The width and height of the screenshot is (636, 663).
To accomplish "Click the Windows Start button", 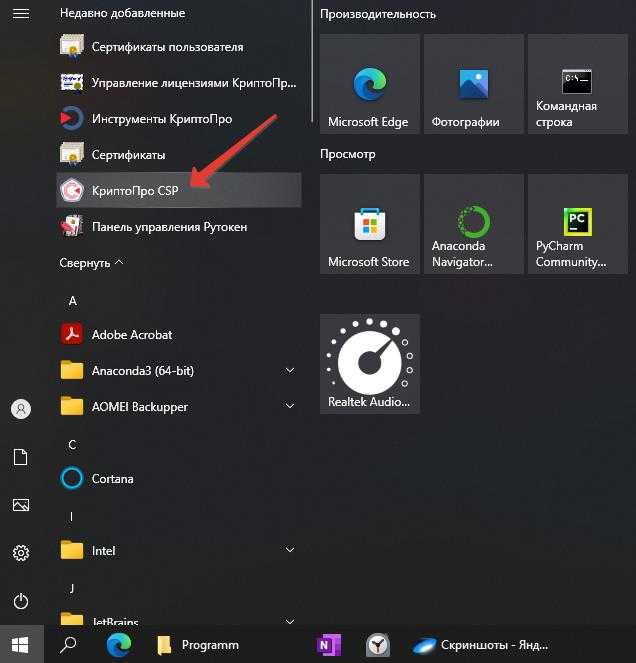I will click(x=21, y=644).
